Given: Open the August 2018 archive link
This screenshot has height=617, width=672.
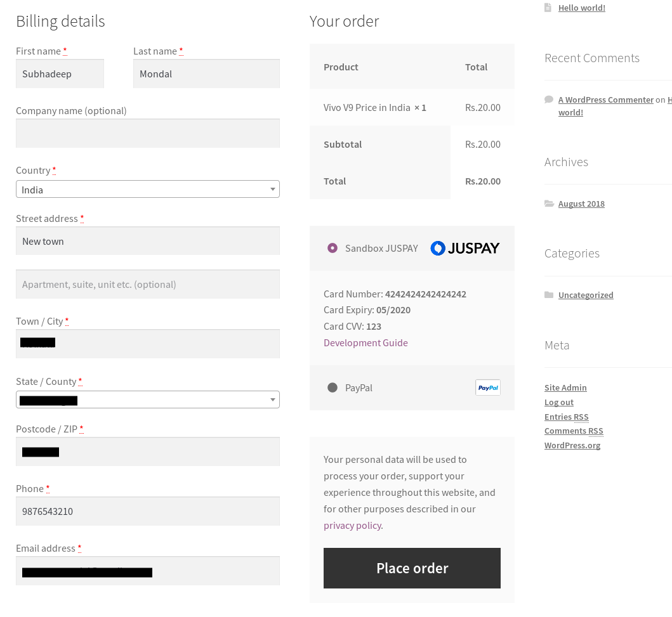Looking at the screenshot, I should point(581,204).
